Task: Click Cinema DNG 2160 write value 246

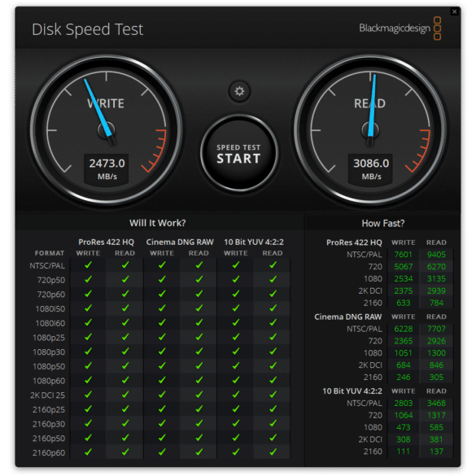Action: 403,378
